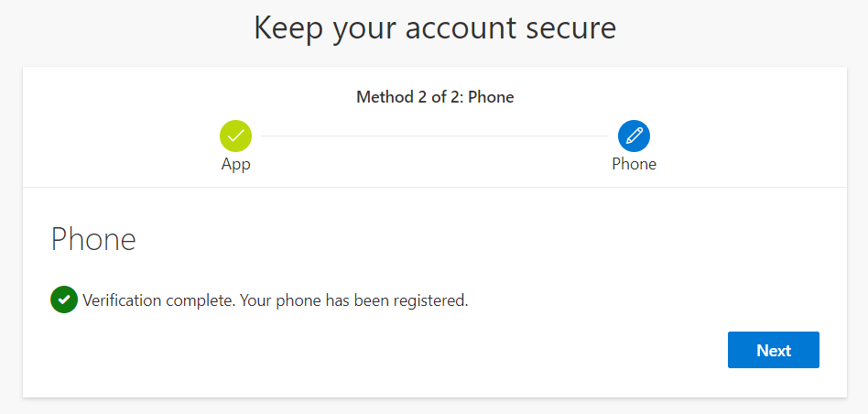Viewport: 868px width, 414px height.
Task: Click the "Method 2 of 2" text
Action: coord(408,97)
